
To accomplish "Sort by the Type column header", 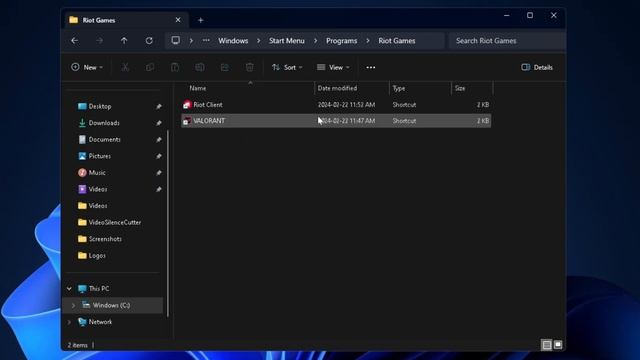I will tap(399, 88).
